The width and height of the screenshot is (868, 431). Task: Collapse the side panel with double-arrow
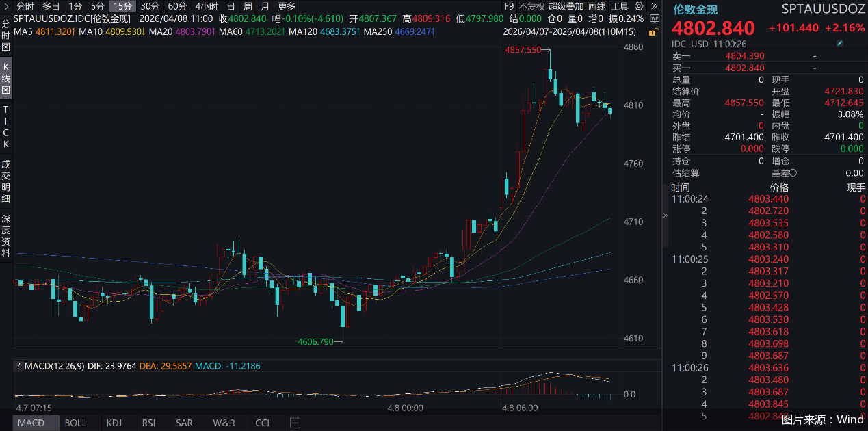click(x=666, y=215)
